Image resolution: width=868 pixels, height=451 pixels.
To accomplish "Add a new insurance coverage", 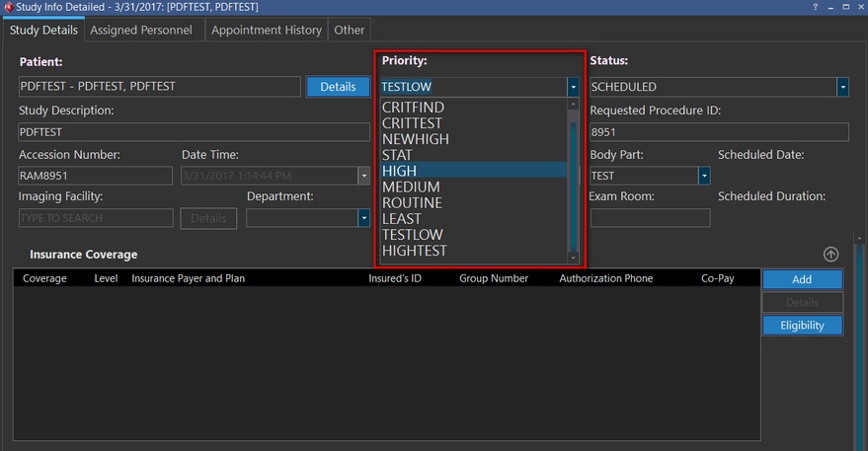I will point(802,279).
